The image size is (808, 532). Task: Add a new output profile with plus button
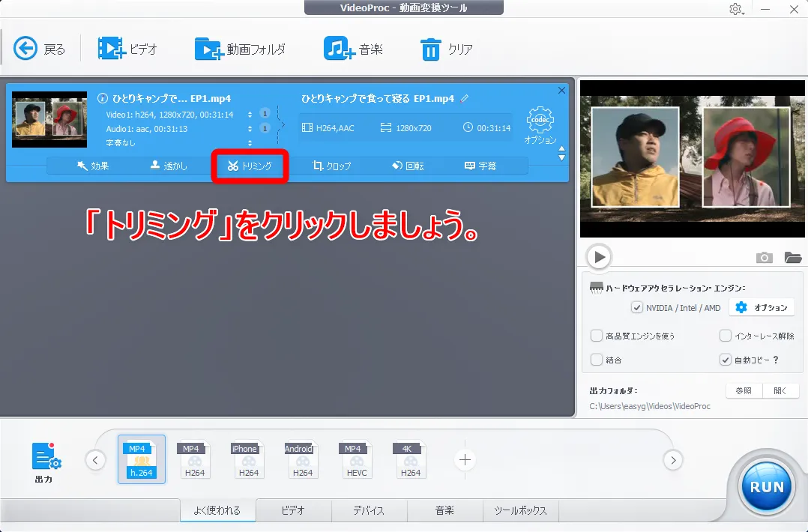(x=465, y=460)
